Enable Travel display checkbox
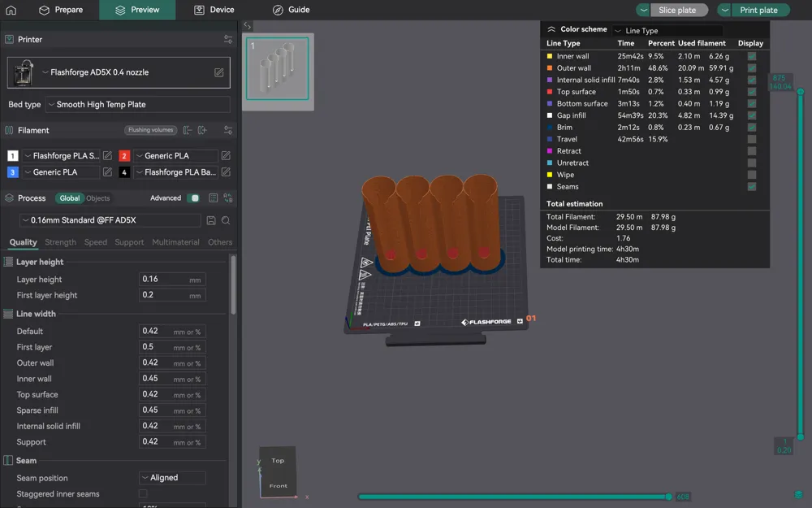This screenshot has height=508, width=812. [751, 139]
